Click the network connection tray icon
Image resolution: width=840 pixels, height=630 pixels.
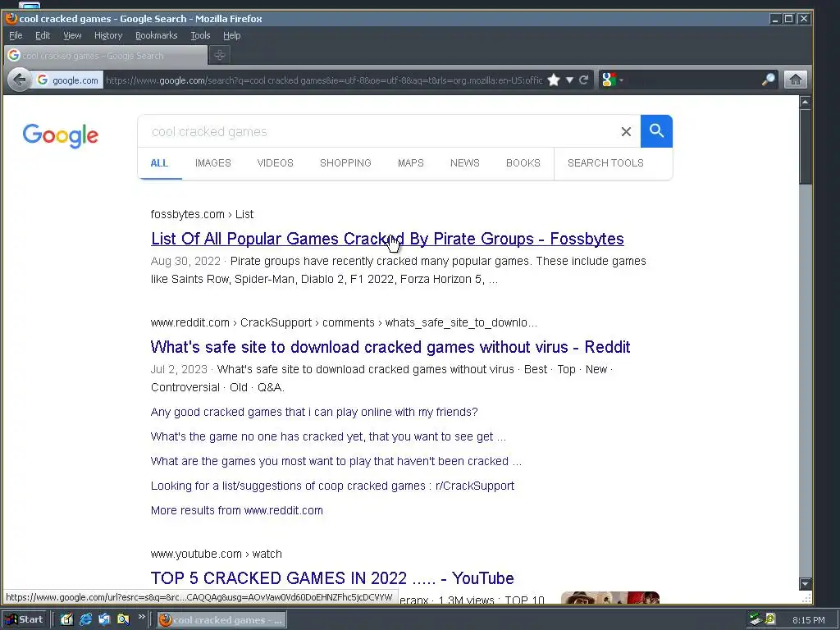coord(756,620)
